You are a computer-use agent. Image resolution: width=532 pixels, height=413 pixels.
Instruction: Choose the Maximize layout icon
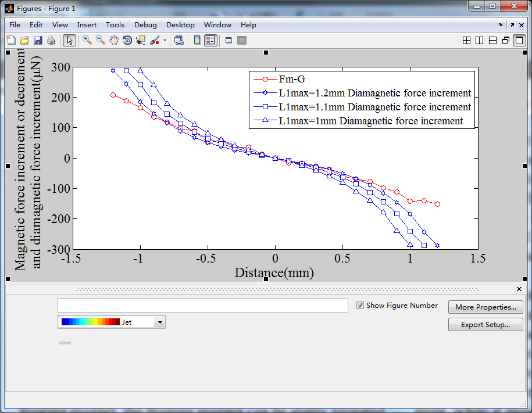(x=519, y=41)
